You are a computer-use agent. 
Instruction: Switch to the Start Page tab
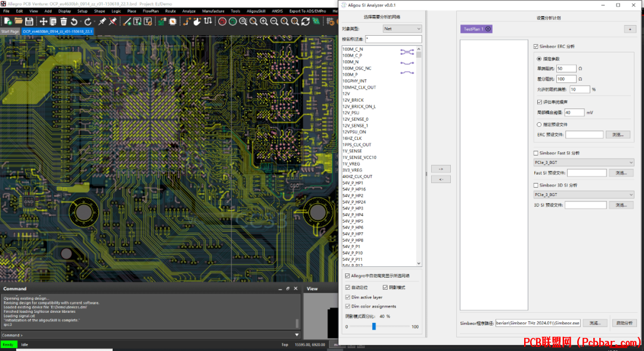(10, 31)
